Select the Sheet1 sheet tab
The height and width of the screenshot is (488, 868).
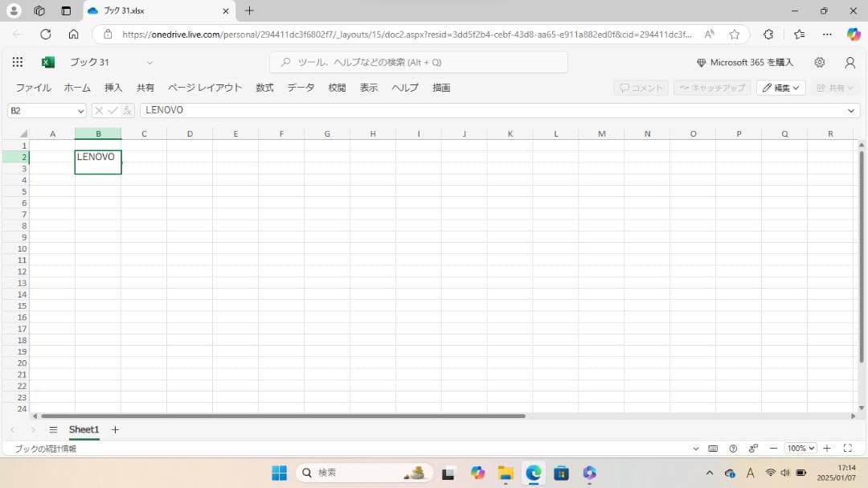tap(84, 429)
